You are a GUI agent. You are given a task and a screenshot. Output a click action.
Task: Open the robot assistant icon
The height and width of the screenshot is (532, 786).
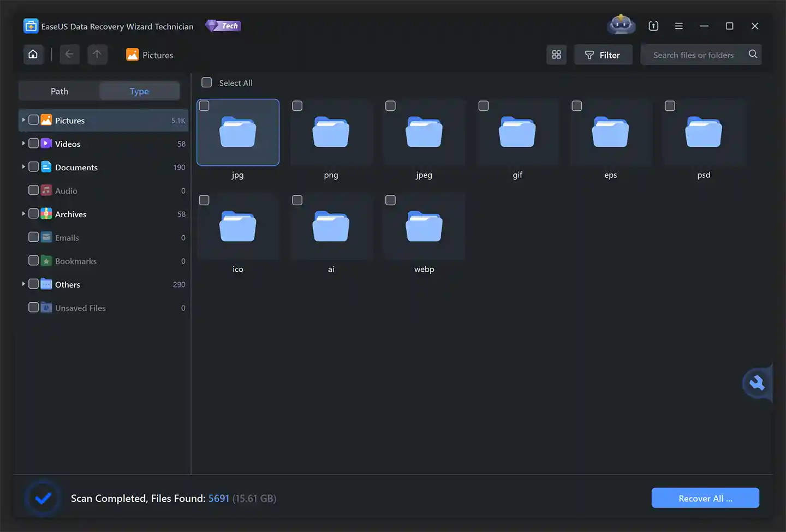621,25
